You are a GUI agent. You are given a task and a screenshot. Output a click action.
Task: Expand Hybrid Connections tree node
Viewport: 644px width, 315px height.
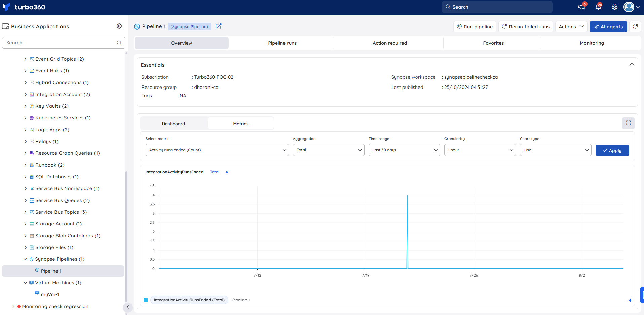pos(25,82)
